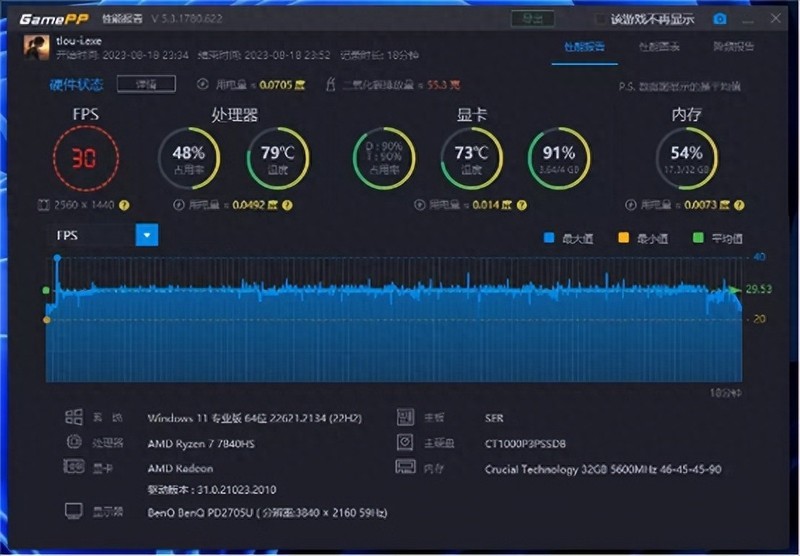Click the resolution icon left of 2560 x 1440

click(44, 205)
